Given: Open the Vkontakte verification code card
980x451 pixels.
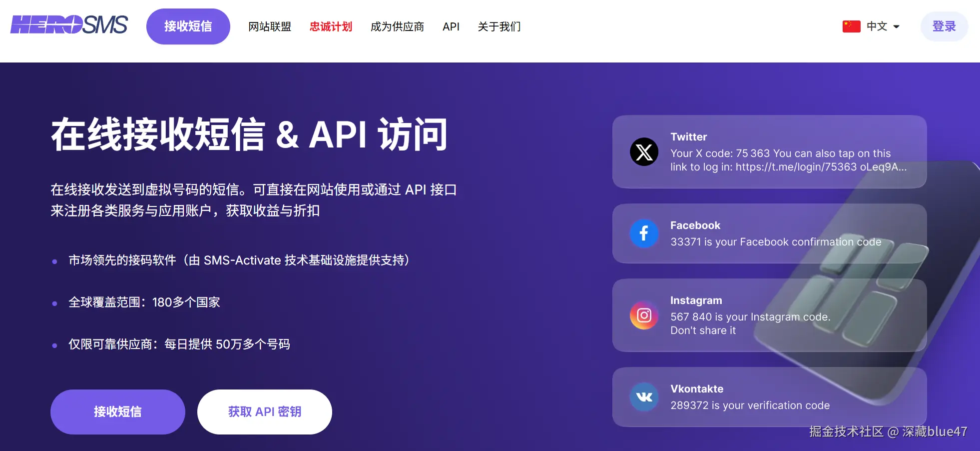Looking at the screenshot, I should tap(769, 397).
